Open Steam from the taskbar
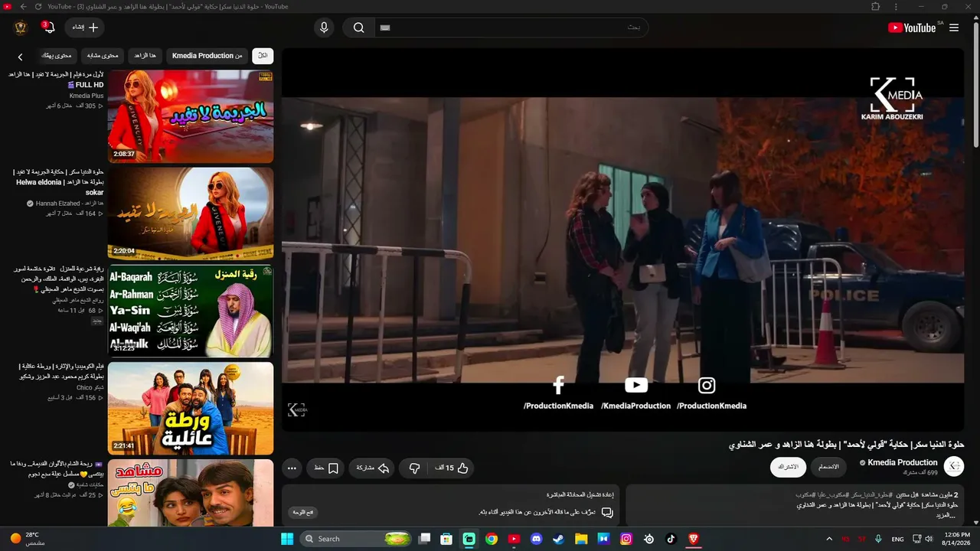 [x=559, y=539]
